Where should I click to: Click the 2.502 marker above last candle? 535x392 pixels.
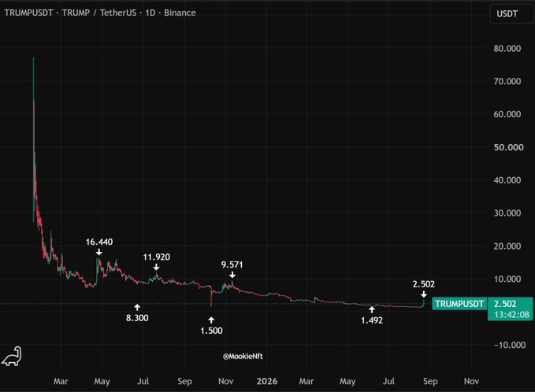pos(423,284)
